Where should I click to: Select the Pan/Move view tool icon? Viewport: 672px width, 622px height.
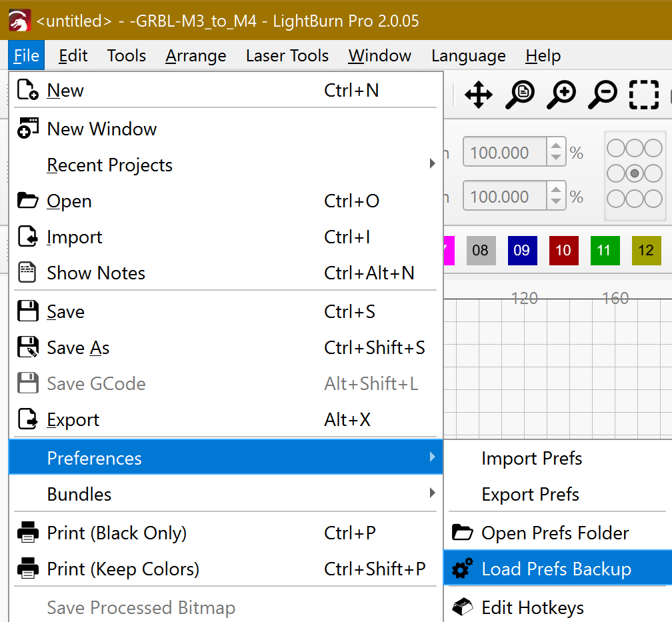pos(478,95)
